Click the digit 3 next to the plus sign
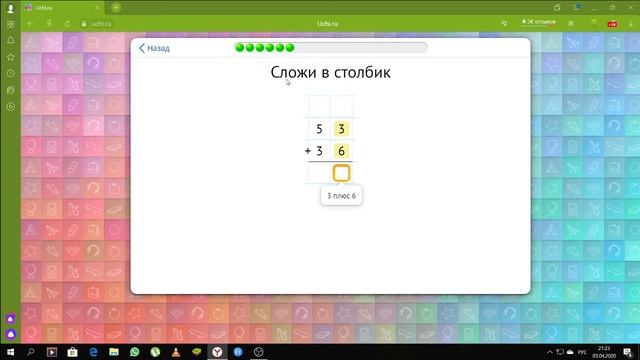 click(319, 151)
